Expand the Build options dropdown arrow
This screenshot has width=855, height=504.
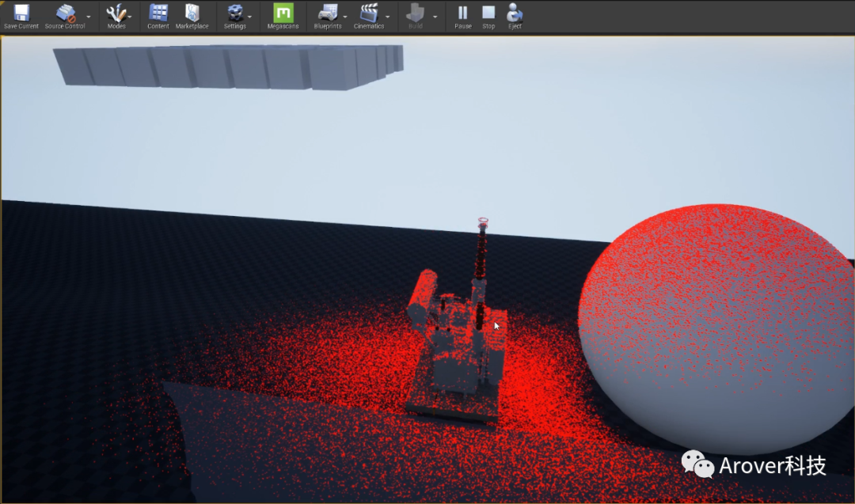435,17
